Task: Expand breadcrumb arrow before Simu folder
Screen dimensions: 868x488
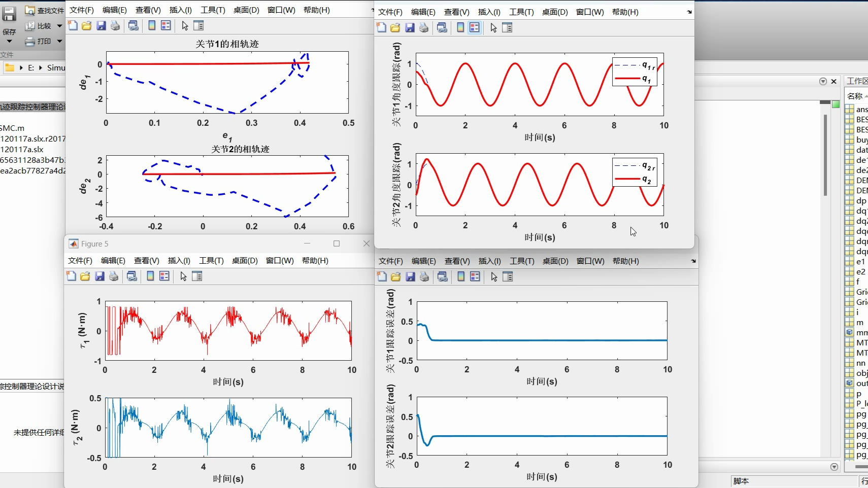Action: 41,67
